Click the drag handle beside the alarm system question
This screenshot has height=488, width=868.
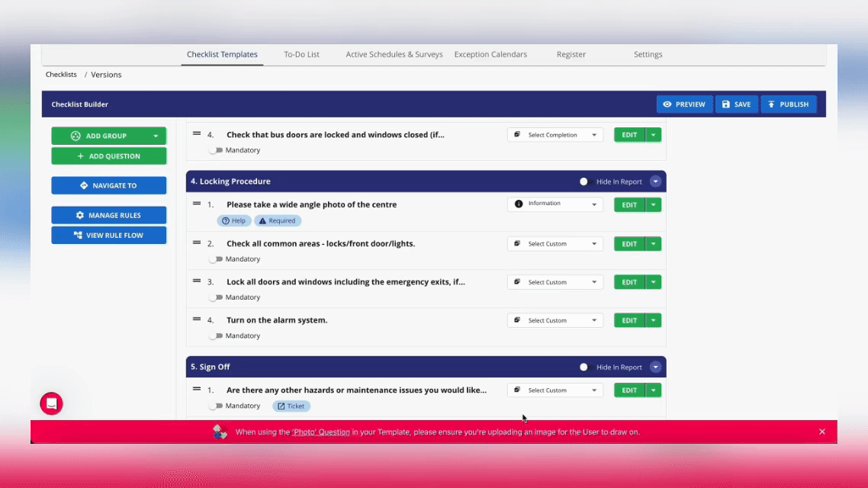click(x=197, y=319)
